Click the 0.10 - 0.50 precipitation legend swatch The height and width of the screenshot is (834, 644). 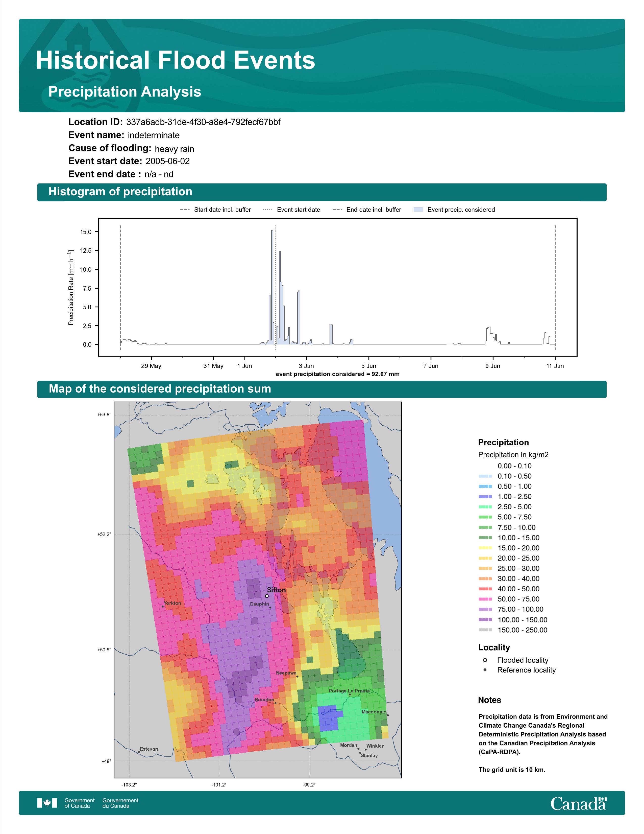click(485, 476)
